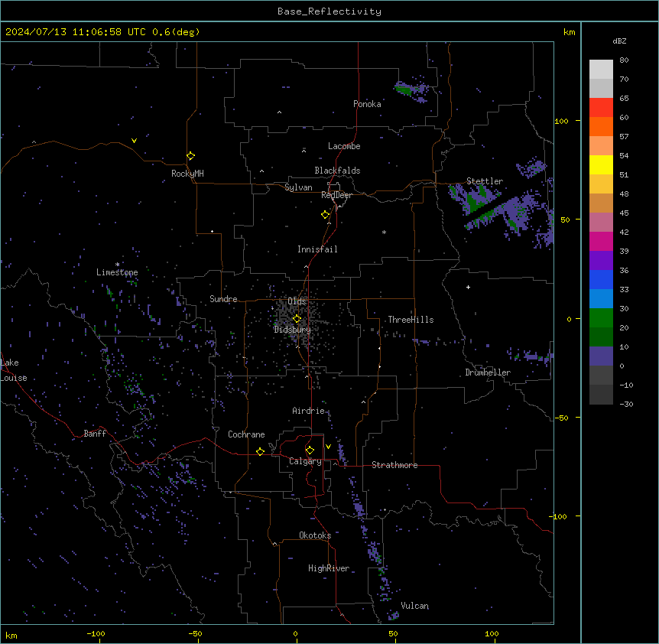Click the ThreeHills label

pos(411,320)
